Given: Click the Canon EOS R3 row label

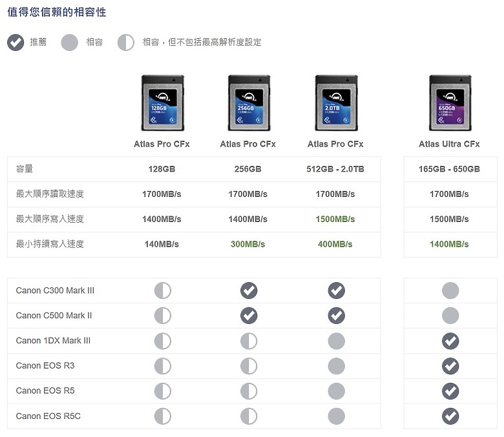Looking at the screenshot, I should click(x=45, y=366).
